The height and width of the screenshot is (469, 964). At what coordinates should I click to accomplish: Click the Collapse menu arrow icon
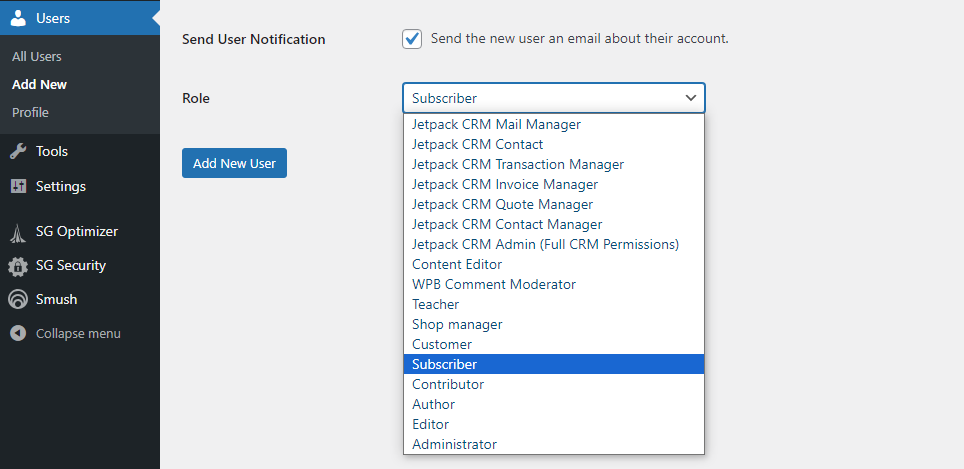pyautogui.click(x=18, y=333)
